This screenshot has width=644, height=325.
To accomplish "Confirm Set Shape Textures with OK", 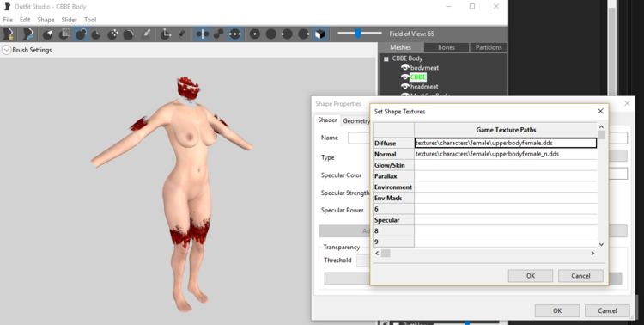I will point(531,276).
